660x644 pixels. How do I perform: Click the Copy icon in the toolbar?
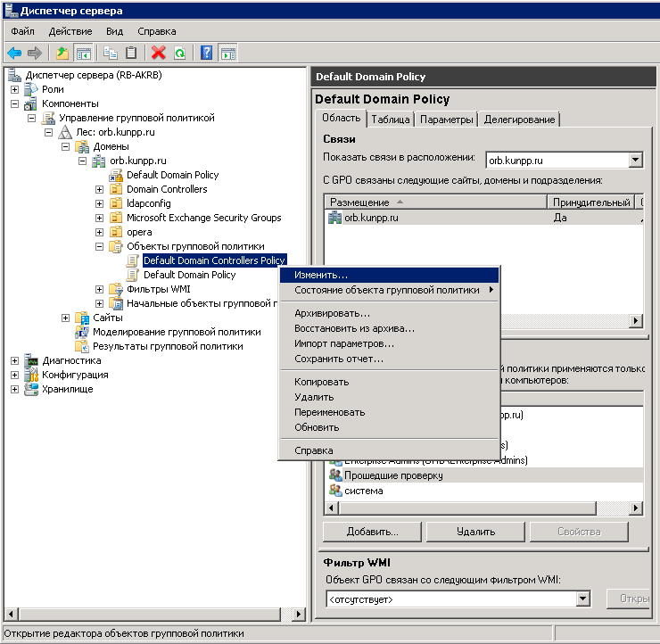coord(111,54)
